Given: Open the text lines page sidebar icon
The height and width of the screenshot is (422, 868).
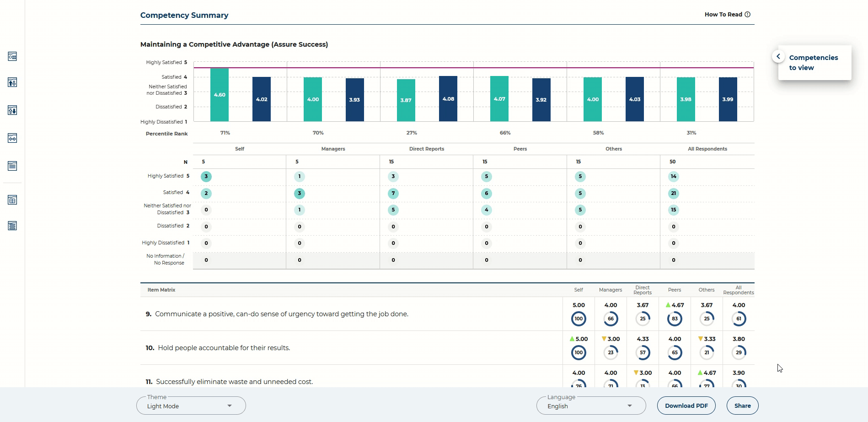Looking at the screenshot, I should click(12, 166).
